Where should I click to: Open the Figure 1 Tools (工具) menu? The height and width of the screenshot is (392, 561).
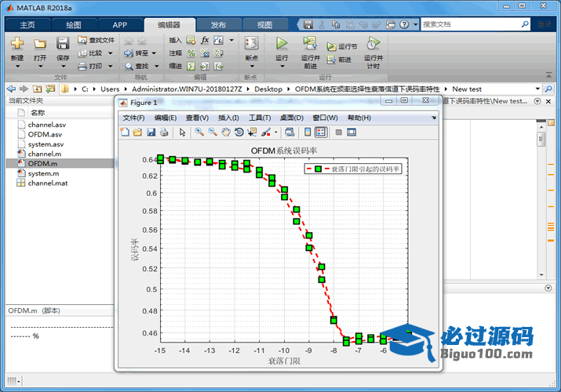260,118
